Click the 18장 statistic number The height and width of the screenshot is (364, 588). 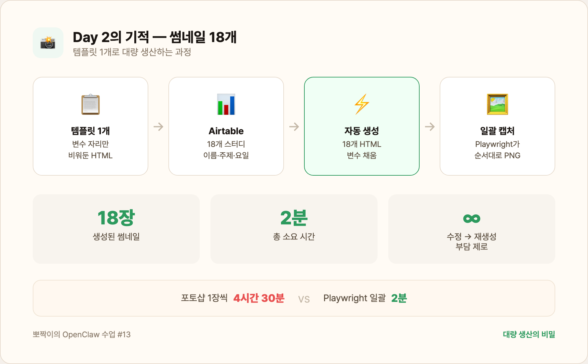tap(116, 218)
